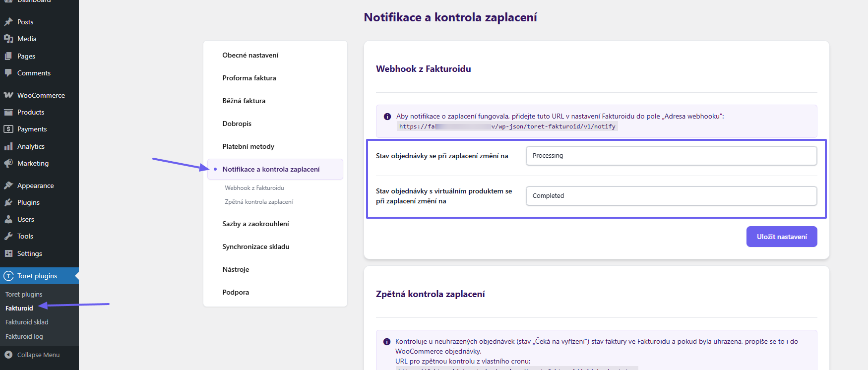Click the Marketing megaphone icon

8,163
